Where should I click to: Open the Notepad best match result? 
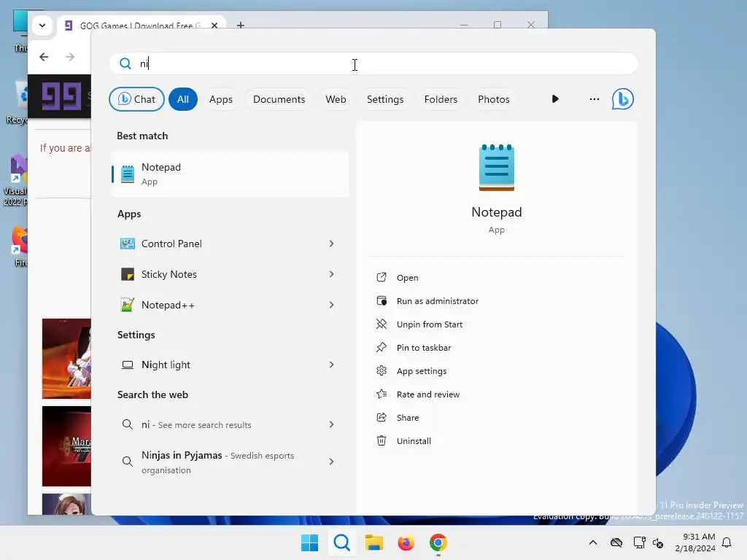click(x=230, y=174)
